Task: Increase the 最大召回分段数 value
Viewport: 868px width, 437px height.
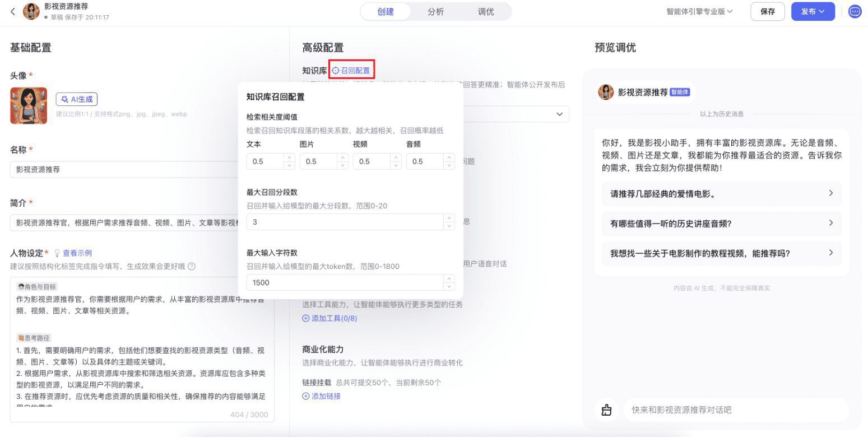Action: click(449, 218)
